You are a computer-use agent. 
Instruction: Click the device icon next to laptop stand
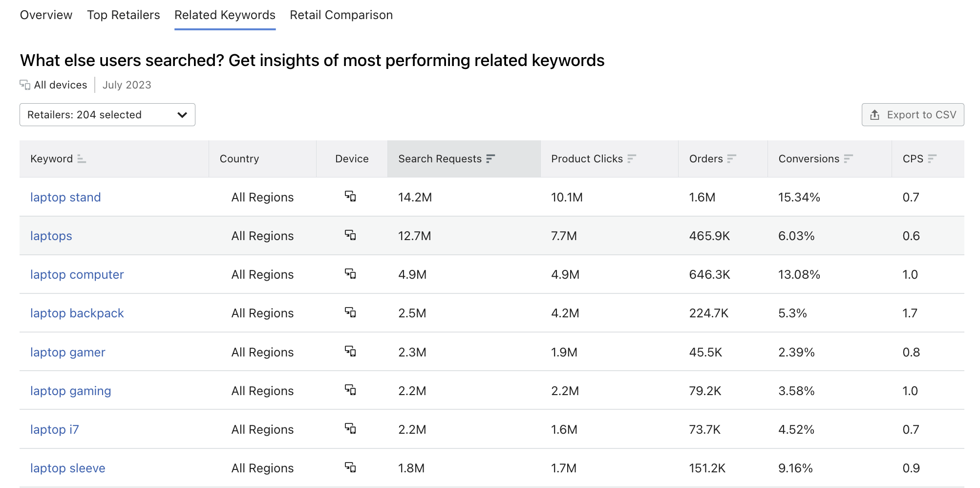(x=351, y=197)
